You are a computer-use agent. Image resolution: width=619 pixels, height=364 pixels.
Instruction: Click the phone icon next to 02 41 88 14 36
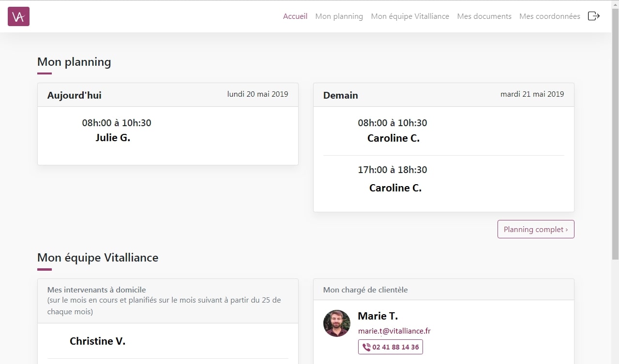pyautogui.click(x=365, y=347)
